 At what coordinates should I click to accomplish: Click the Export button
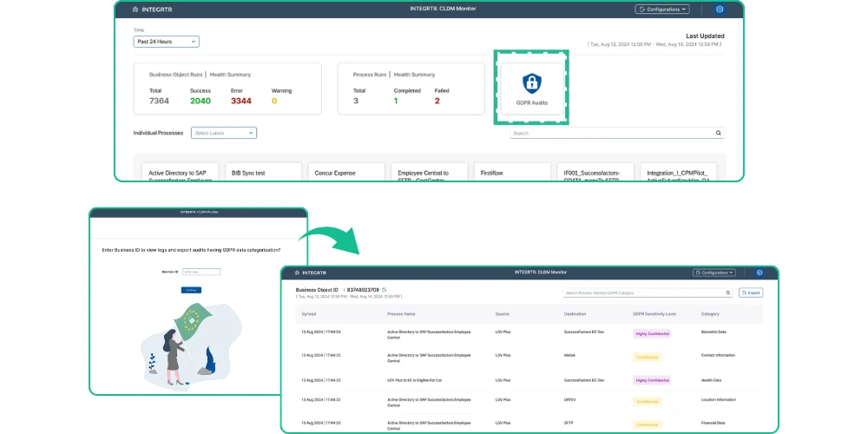click(x=751, y=293)
